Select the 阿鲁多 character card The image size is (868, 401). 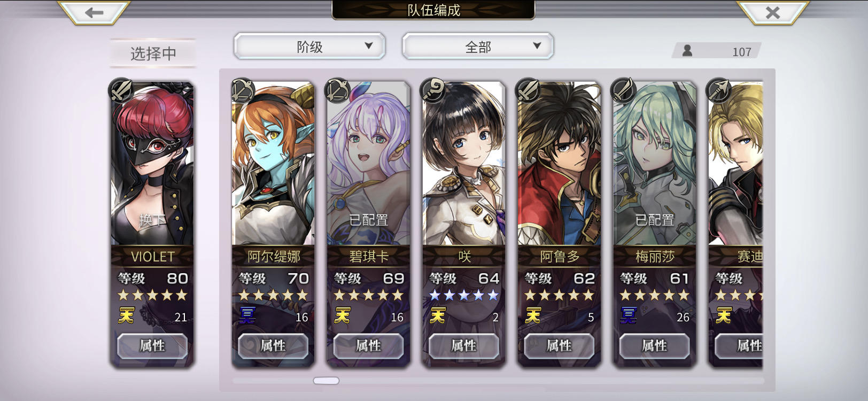pos(559,223)
